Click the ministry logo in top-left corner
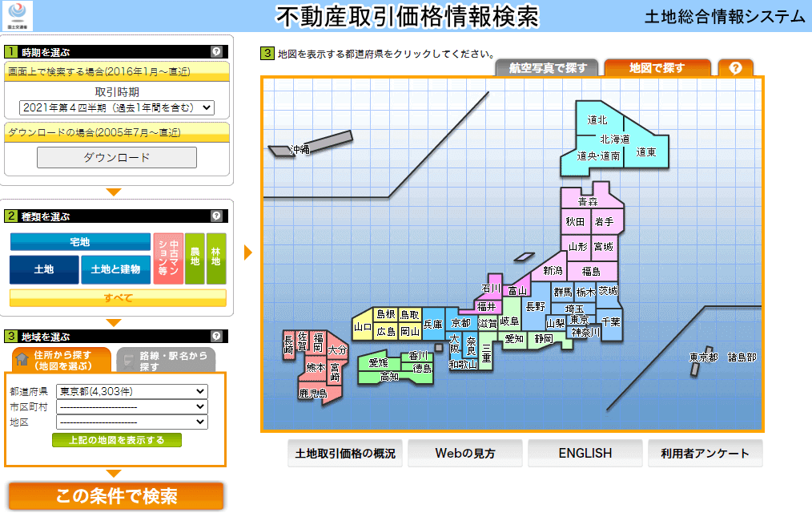 tap(18, 16)
